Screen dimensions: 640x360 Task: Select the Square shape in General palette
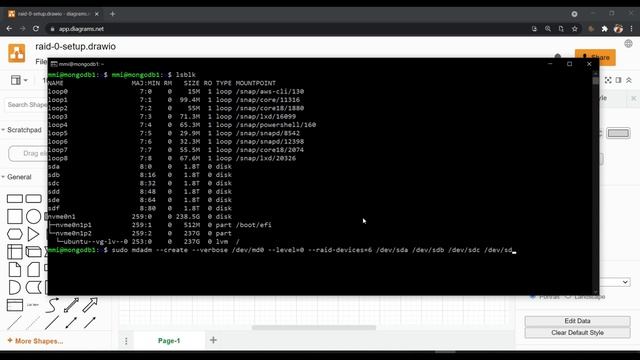pyautogui.click(x=15, y=216)
